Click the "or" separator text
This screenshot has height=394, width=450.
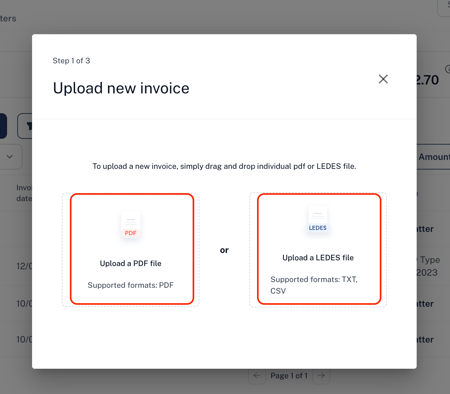point(224,250)
